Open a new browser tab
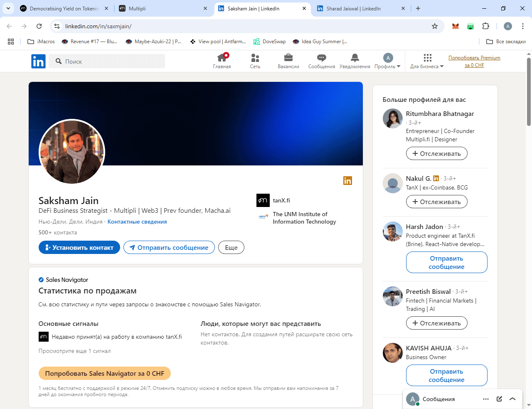 418,8
